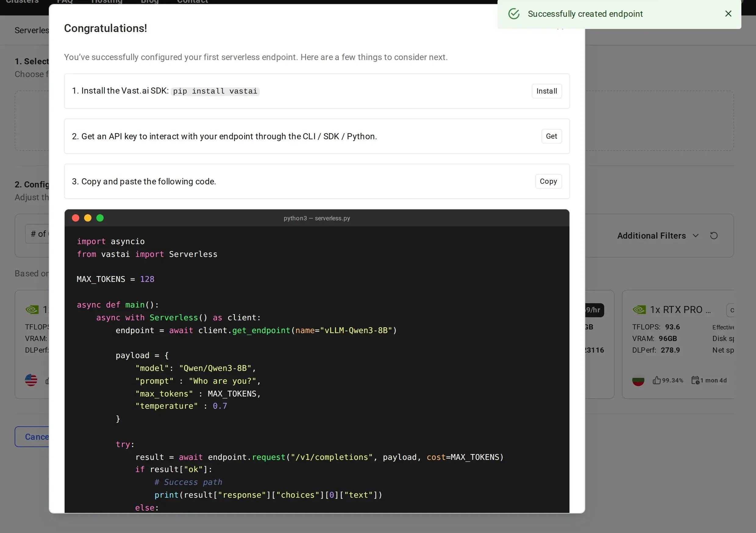The width and height of the screenshot is (756, 533).
Task: Click the '2. Config' section heading
Action: tap(32, 184)
